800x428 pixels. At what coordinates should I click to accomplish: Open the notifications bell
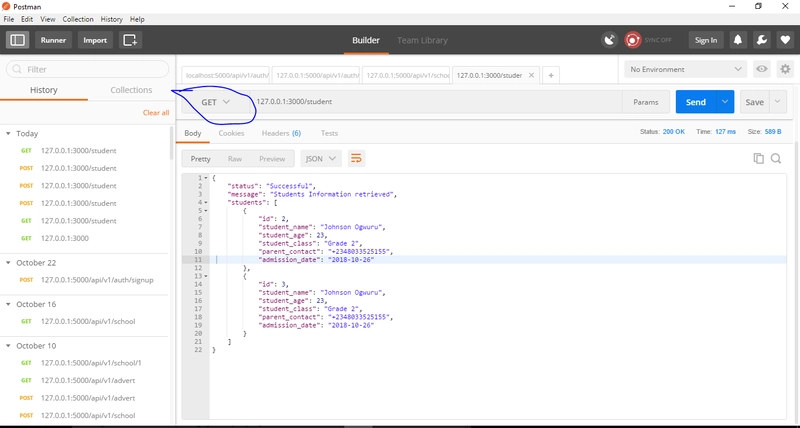738,40
